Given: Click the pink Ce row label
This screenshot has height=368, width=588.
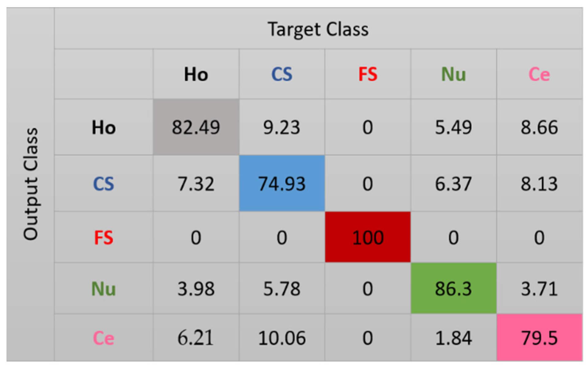Looking at the screenshot, I should [x=104, y=338].
